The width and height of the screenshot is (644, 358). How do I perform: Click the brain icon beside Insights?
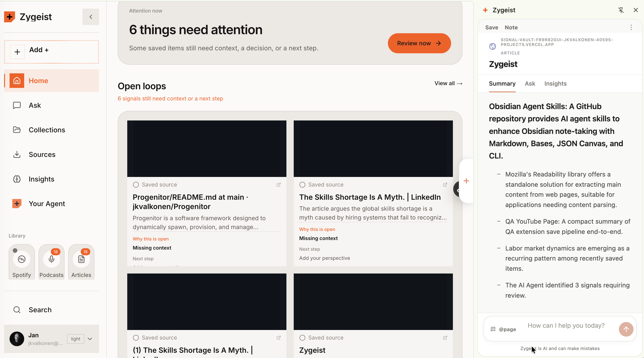[17, 179]
